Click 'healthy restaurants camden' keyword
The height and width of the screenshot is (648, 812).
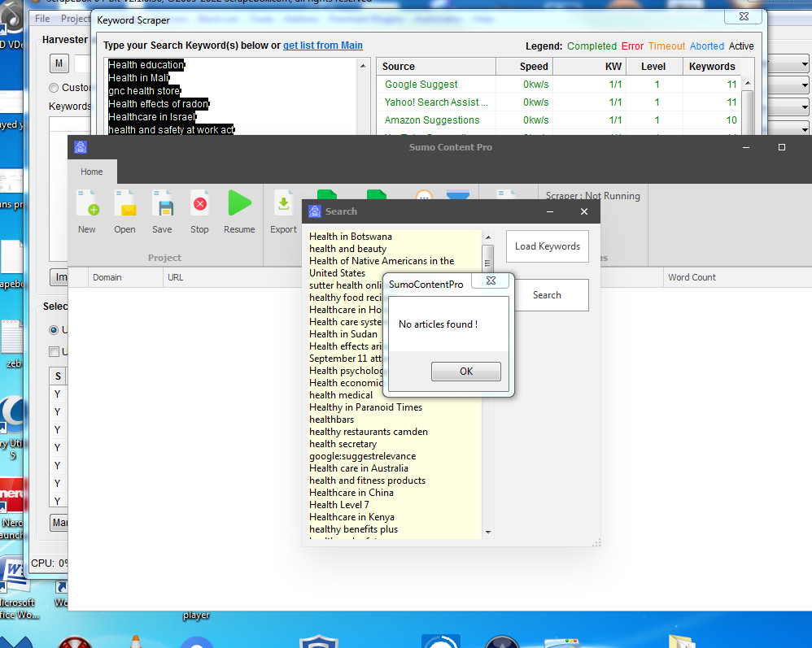tap(369, 432)
